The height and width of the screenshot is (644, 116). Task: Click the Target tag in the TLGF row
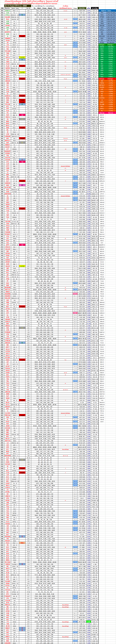pyautogui.click(x=22, y=66)
